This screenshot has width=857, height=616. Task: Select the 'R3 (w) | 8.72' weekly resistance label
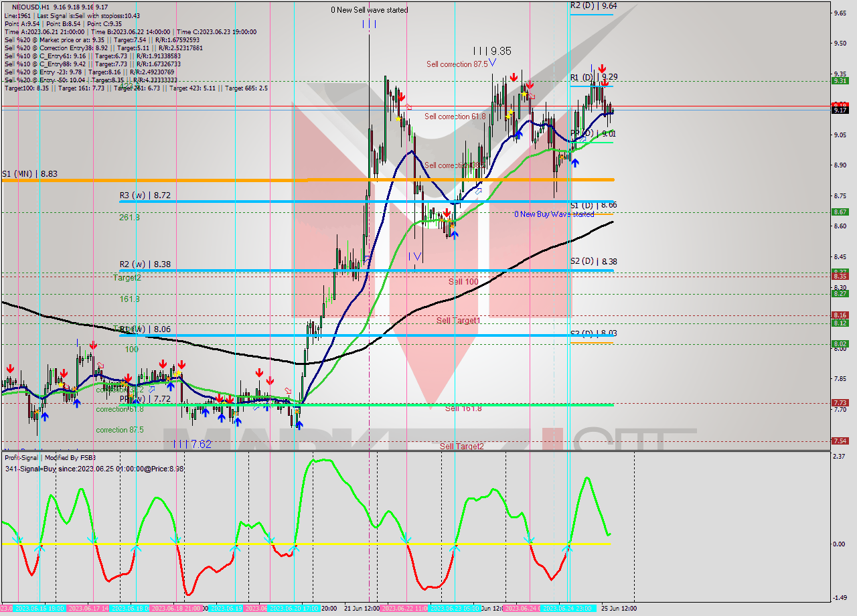(145, 196)
